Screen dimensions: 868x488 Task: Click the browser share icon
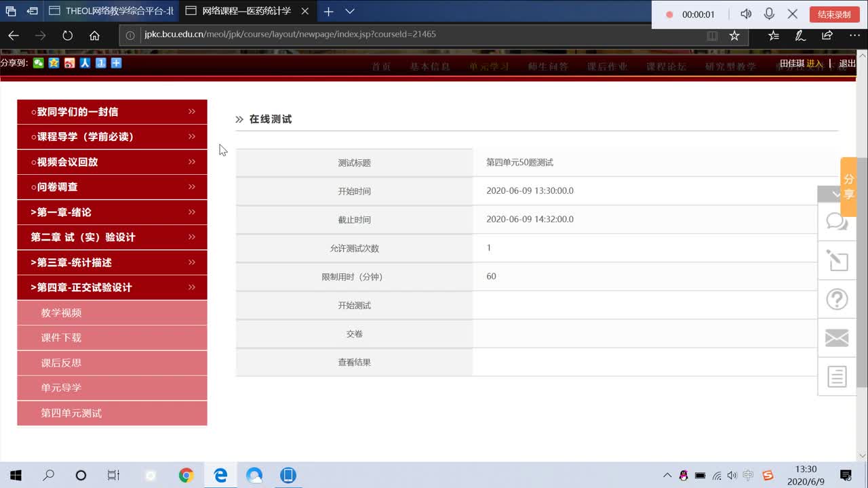click(827, 35)
